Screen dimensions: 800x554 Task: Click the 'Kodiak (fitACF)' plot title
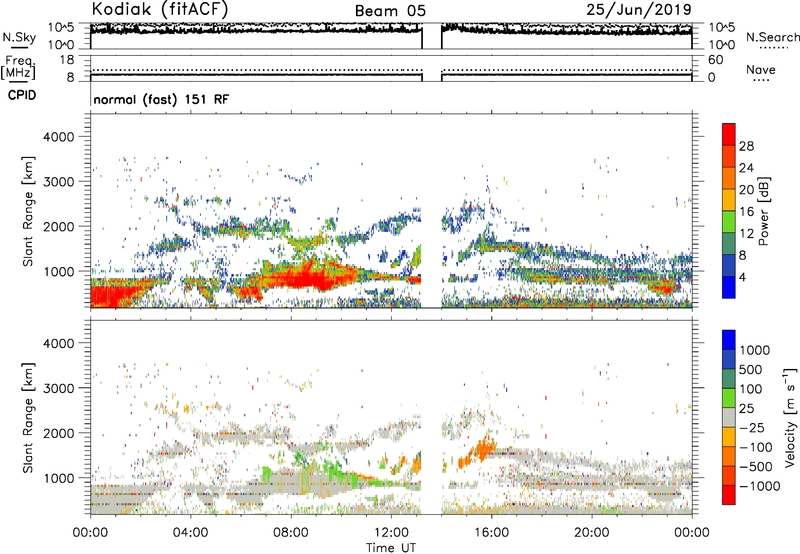[160, 10]
